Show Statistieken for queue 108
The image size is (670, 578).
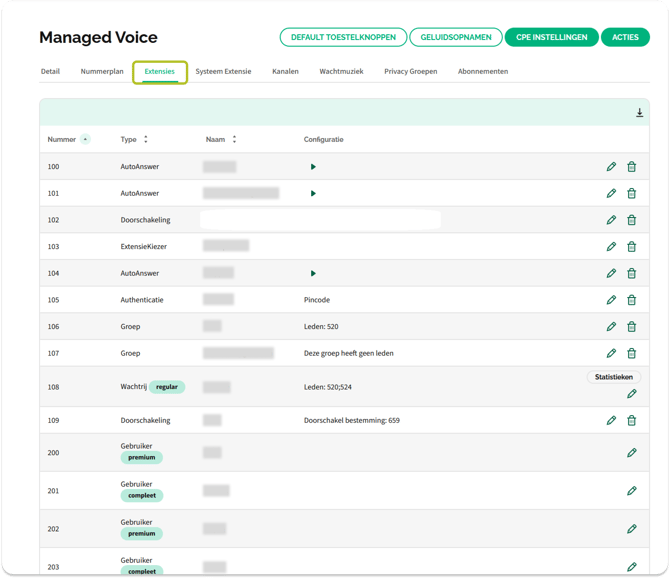[613, 377]
